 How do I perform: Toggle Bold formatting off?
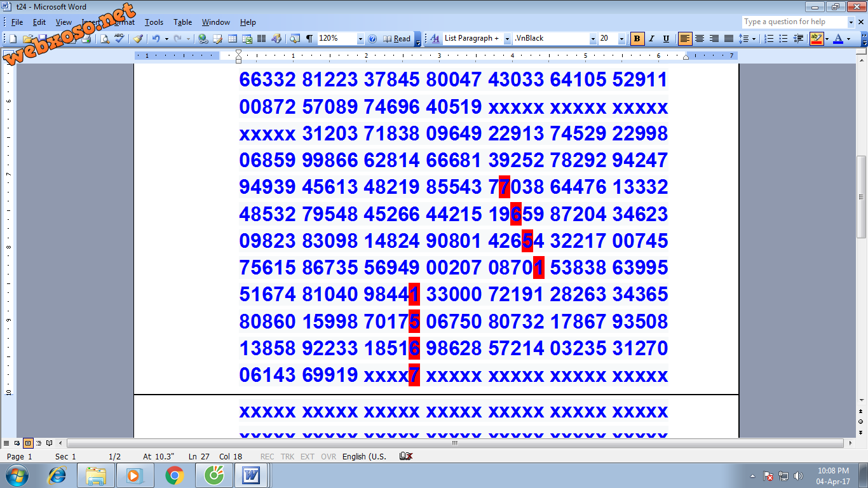tap(637, 39)
